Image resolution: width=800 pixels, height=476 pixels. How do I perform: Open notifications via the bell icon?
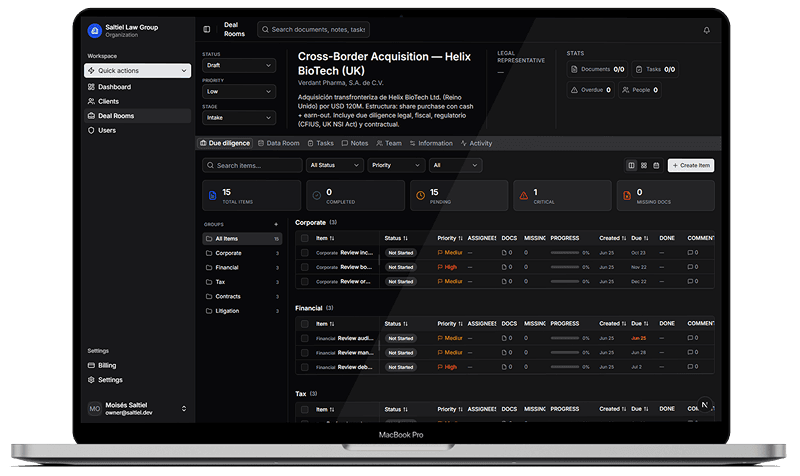point(707,30)
